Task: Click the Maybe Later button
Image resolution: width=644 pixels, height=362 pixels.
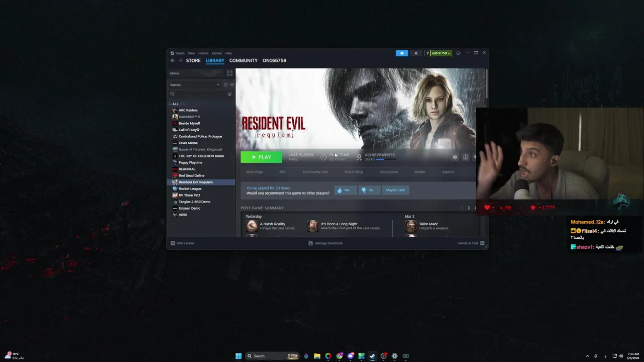Action: 395,190
